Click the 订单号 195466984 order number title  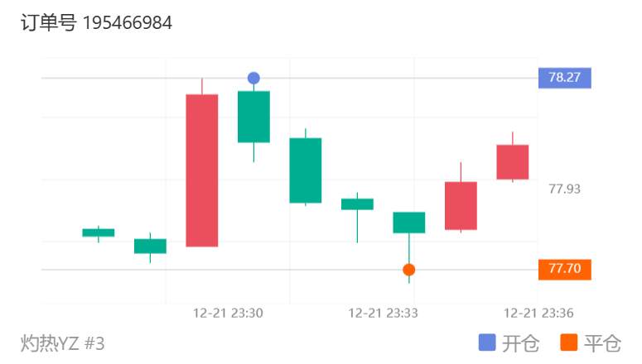pos(96,22)
